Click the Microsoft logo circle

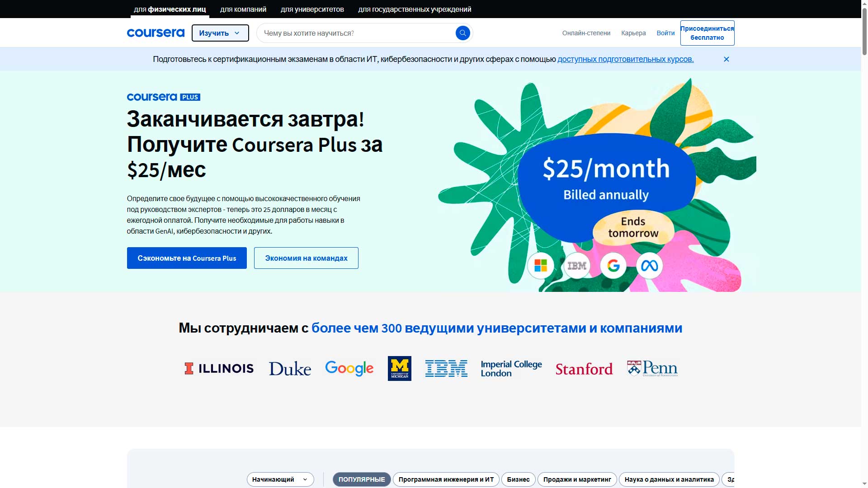tap(541, 266)
